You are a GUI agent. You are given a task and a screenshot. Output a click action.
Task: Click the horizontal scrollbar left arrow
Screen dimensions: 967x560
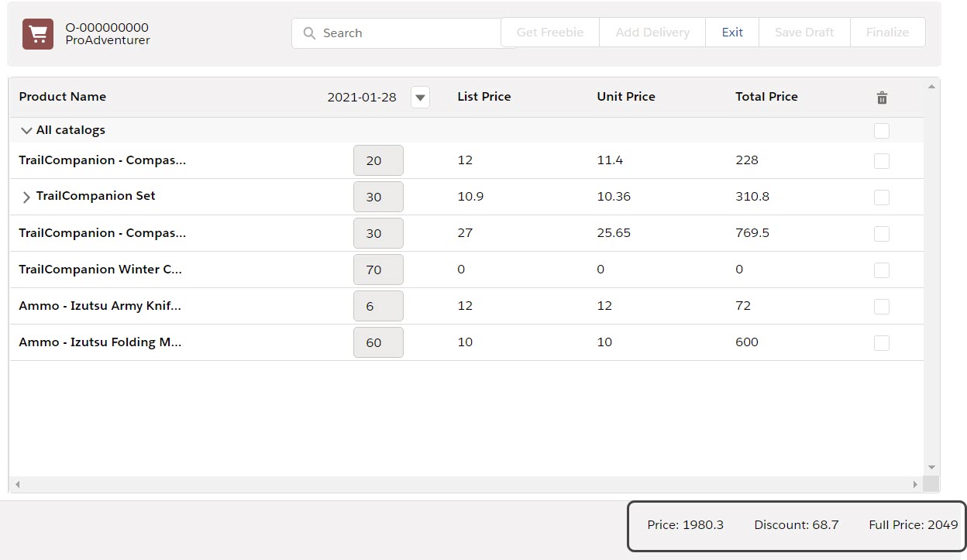click(17, 485)
